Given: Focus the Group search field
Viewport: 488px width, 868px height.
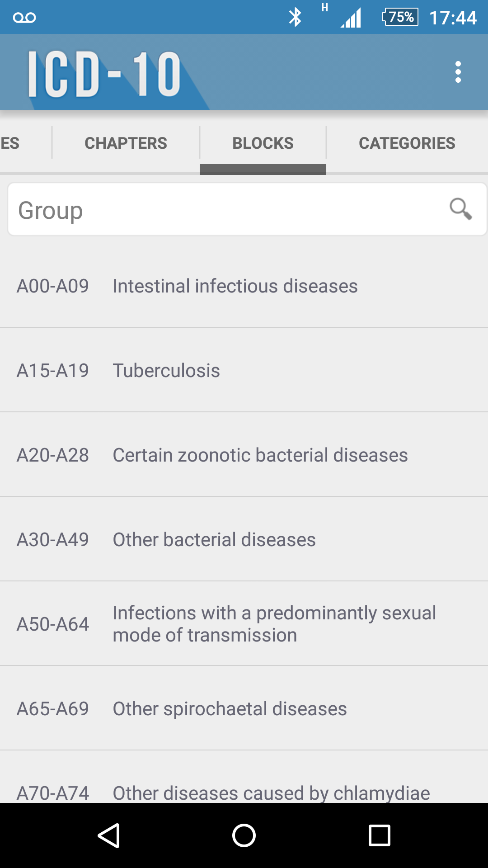Looking at the screenshot, I should (x=226, y=210).
